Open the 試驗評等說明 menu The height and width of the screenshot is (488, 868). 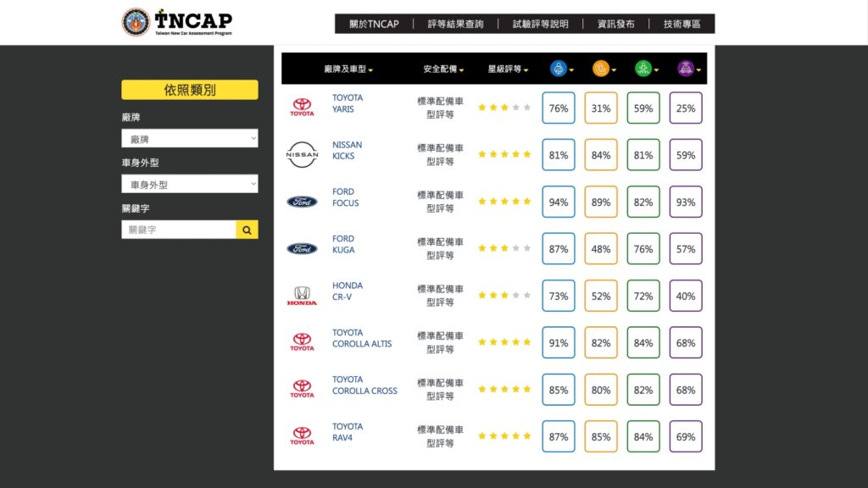[x=540, y=24]
